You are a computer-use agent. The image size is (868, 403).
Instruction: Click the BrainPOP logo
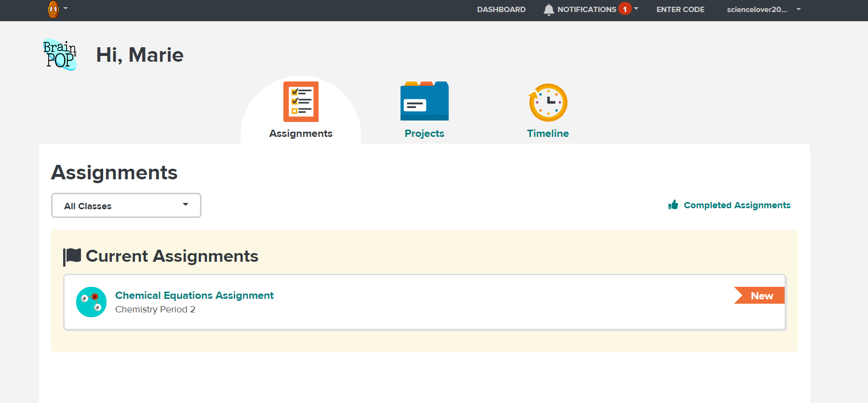[x=60, y=54]
